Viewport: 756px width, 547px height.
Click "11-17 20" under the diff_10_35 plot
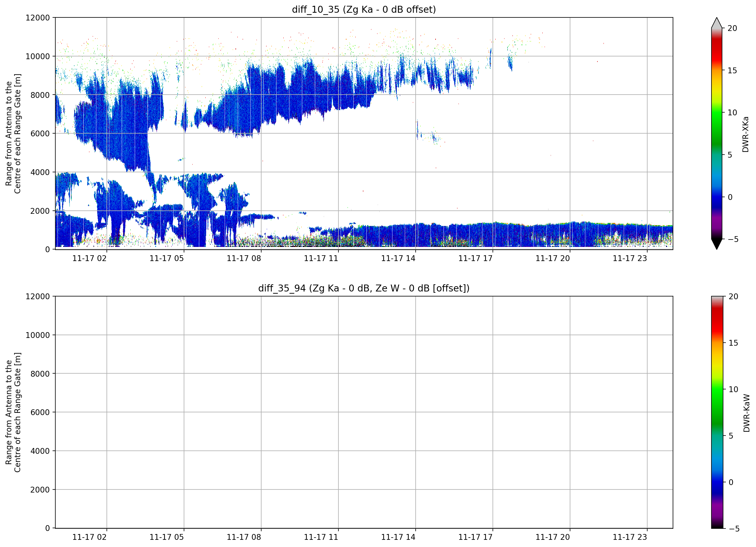coord(553,259)
